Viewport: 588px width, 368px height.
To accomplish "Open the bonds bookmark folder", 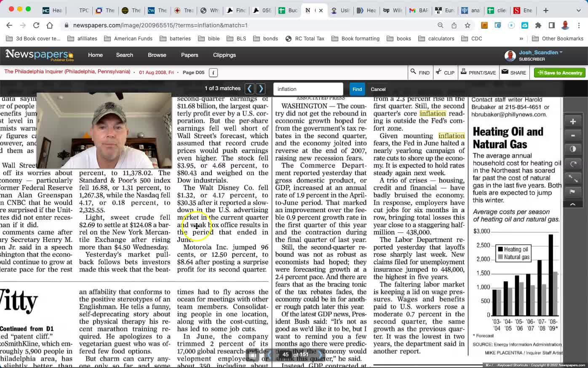I will pyautogui.click(x=266, y=39).
